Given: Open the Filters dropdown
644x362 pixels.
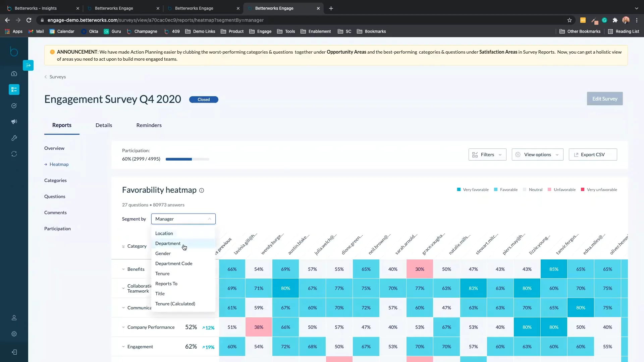Looking at the screenshot, I should coord(487,155).
